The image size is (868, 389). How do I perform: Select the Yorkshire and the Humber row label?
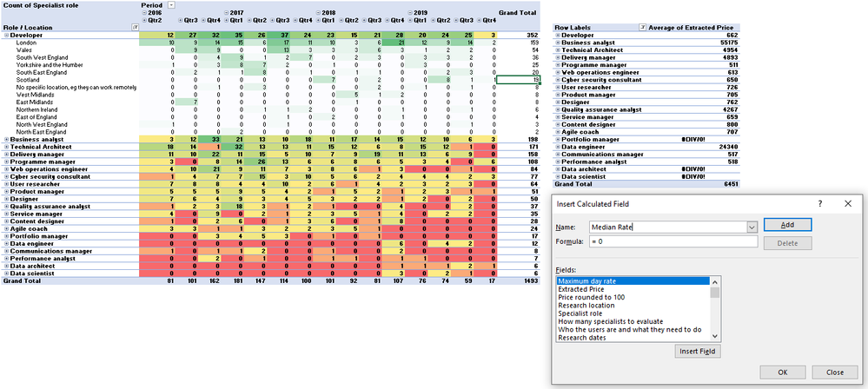click(50, 65)
